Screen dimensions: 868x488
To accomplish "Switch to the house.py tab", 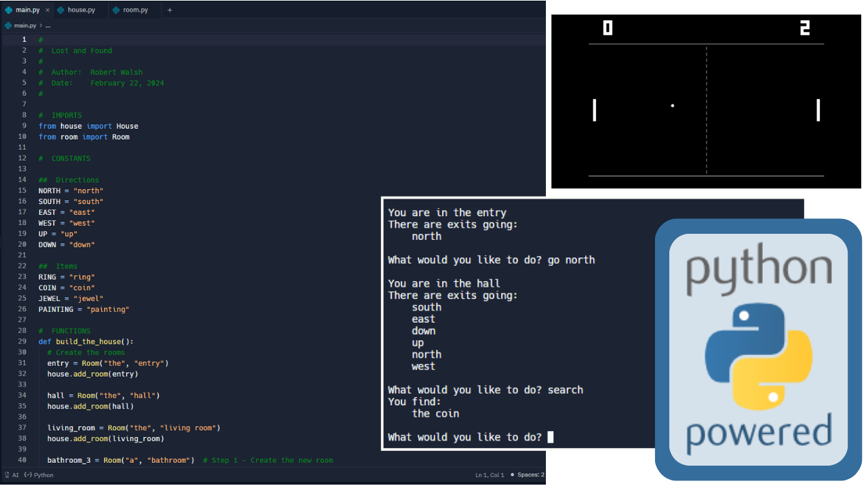I will point(77,10).
